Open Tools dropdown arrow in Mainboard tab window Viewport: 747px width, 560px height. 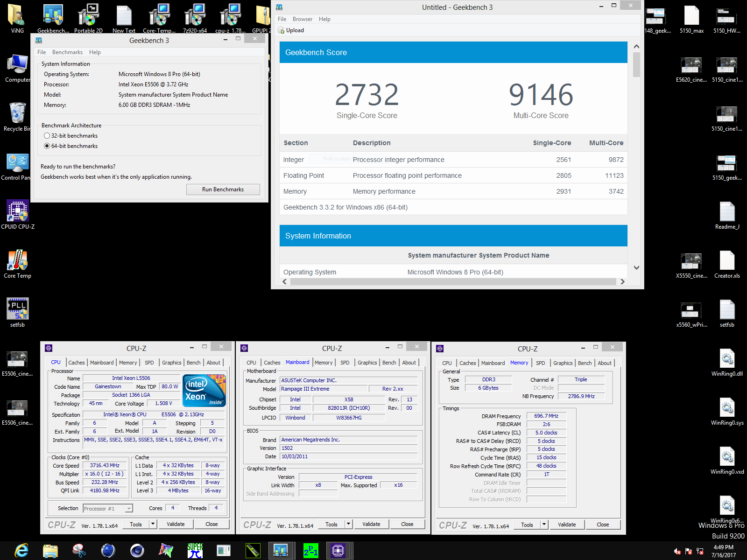click(348, 524)
